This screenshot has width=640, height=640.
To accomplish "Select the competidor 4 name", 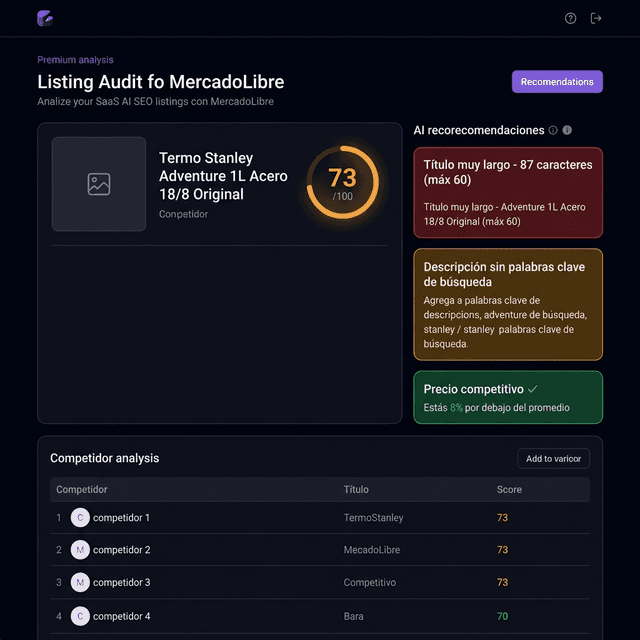I will coord(122,616).
